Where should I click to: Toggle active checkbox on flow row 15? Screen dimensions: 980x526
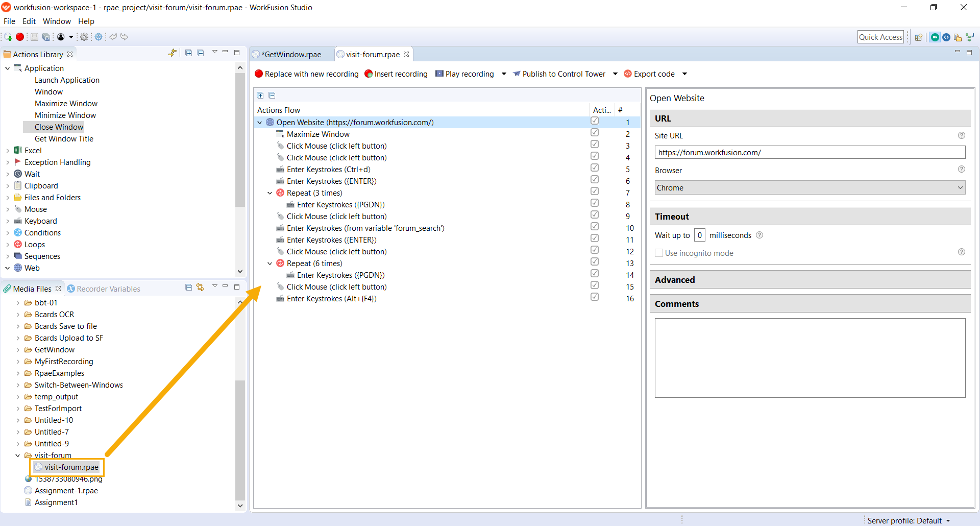(x=595, y=285)
